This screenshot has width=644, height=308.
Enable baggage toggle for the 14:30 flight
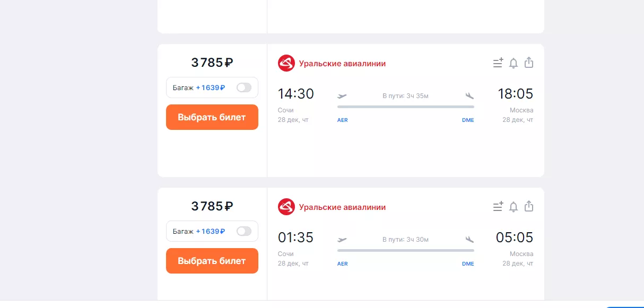pos(244,87)
